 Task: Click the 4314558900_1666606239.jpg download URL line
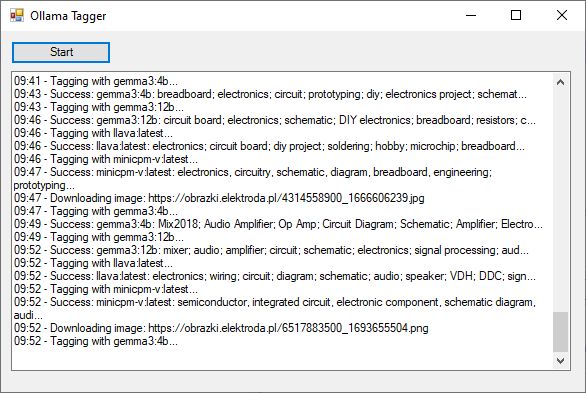[219, 198]
